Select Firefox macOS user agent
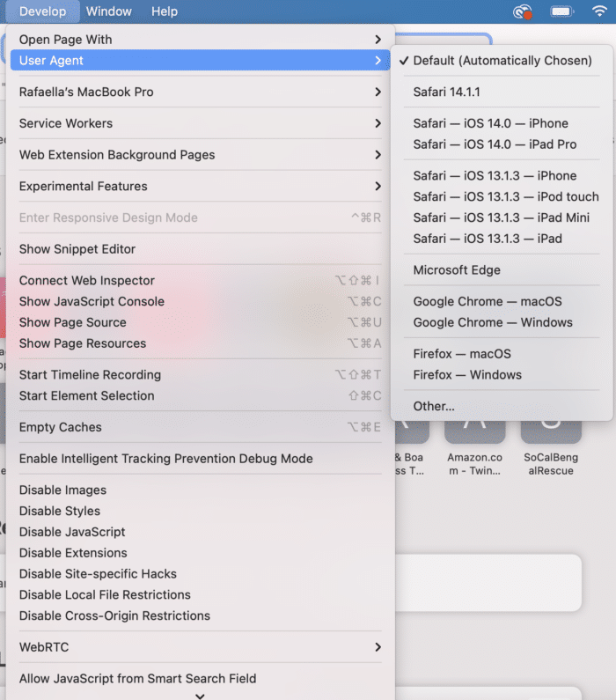616x700 pixels. click(x=502, y=354)
